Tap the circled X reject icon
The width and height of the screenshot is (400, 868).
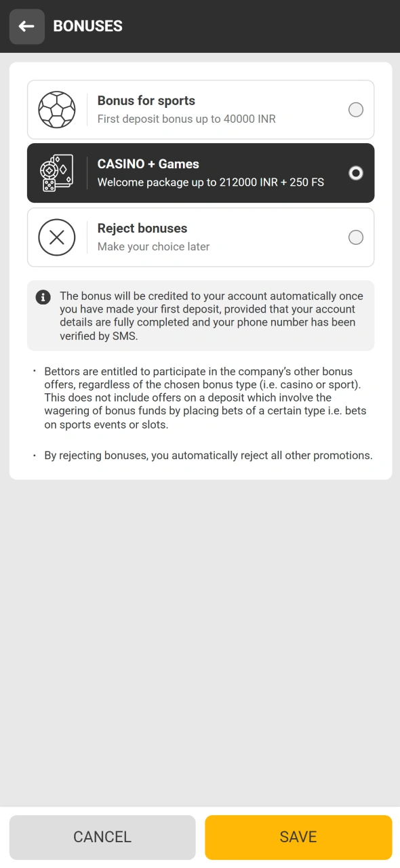pos(57,237)
